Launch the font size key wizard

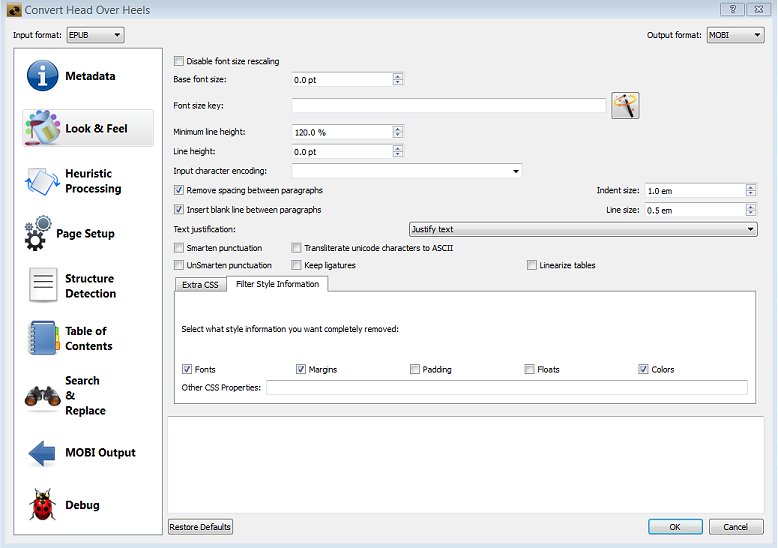[625, 105]
